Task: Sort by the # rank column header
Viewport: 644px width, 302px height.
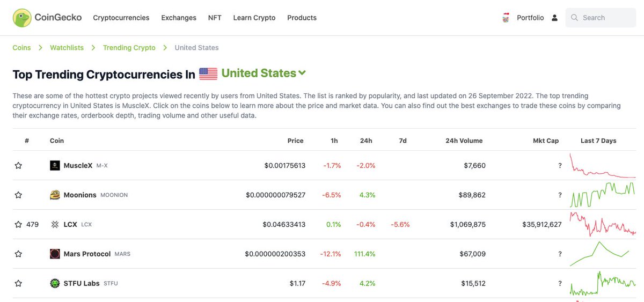Action: point(27,141)
